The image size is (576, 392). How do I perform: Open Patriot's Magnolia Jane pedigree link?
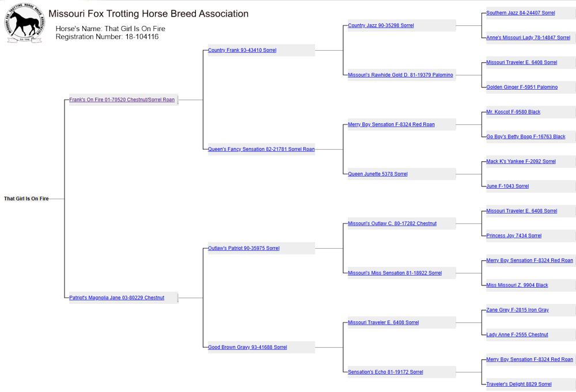click(x=116, y=298)
